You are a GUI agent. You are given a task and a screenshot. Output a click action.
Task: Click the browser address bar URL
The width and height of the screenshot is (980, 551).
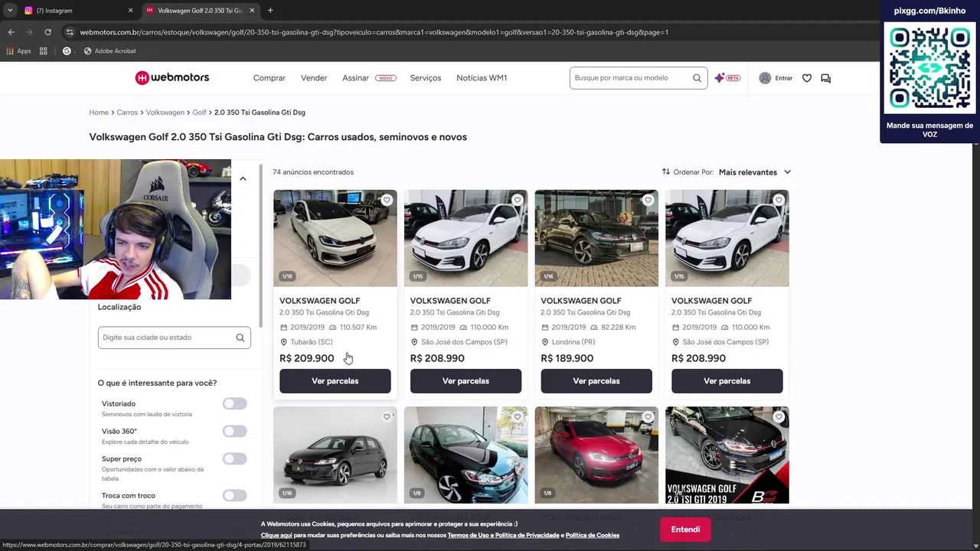[x=374, y=32]
